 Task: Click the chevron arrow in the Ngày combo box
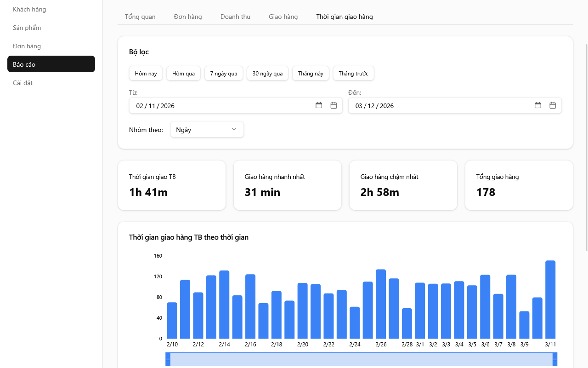[x=234, y=129]
